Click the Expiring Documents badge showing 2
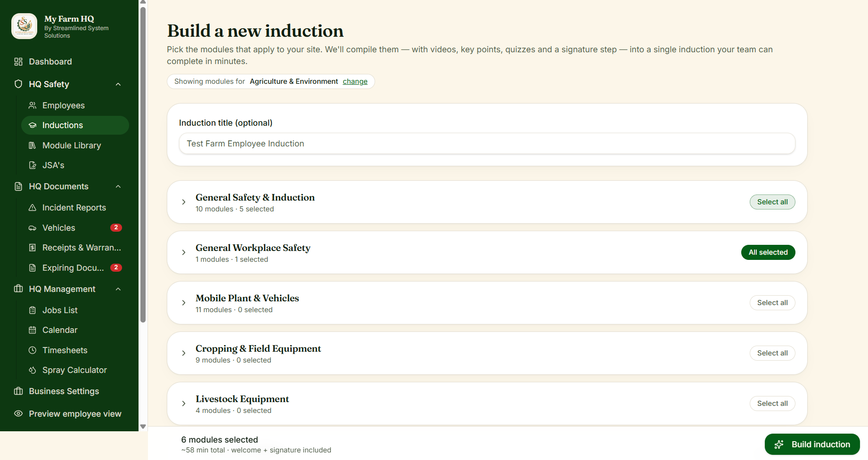Image resolution: width=868 pixels, height=460 pixels. pos(116,268)
